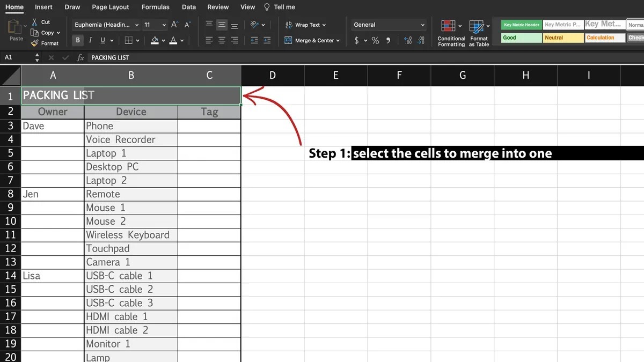The height and width of the screenshot is (362, 644).
Task: Toggle Italic formatting
Action: coord(90,40)
